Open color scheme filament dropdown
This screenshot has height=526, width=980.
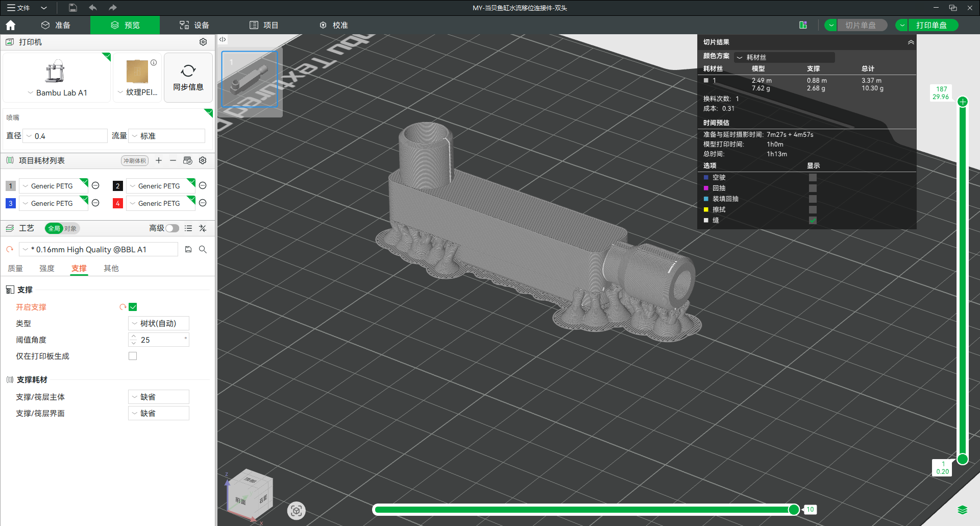tap(785, 57)
